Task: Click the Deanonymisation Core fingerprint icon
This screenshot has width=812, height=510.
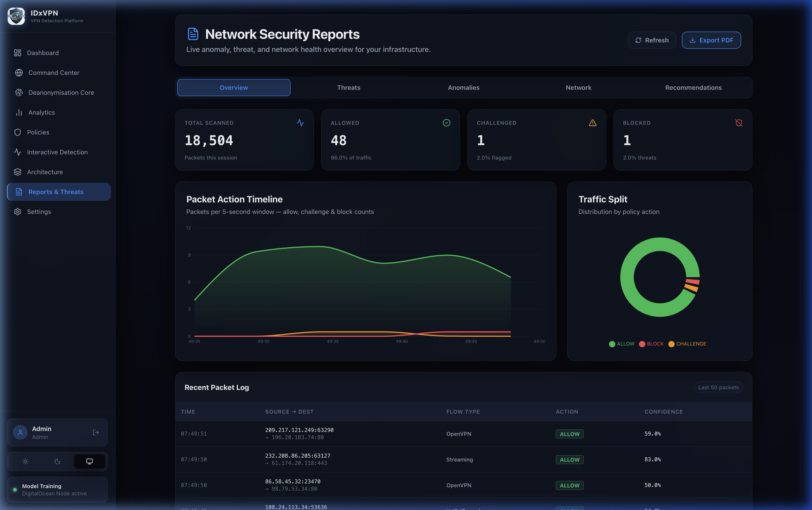Action: pyautogui.click(x=19, y=93)
